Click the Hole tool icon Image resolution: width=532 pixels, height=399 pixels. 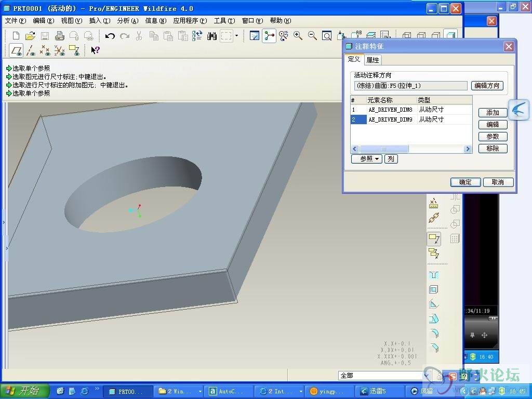pos(434,275)
